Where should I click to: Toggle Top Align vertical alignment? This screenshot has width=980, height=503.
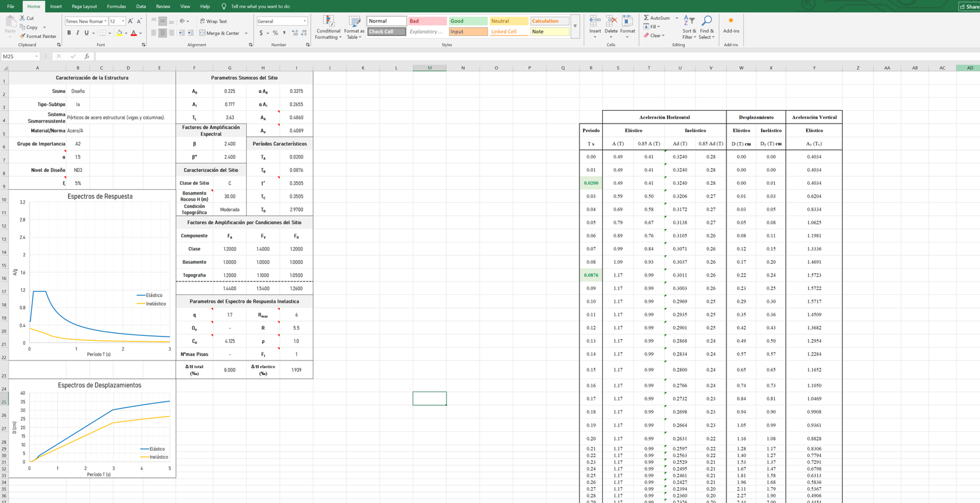pos(154,21)
